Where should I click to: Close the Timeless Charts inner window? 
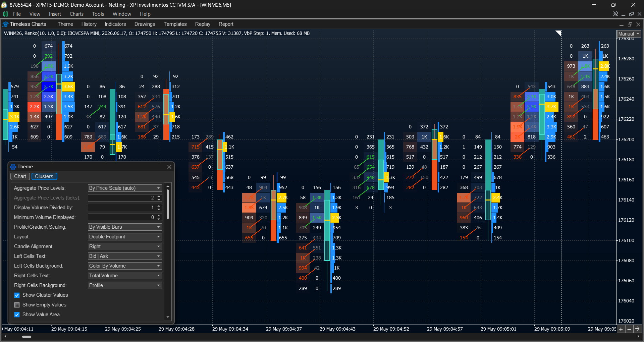coord(638,24)
